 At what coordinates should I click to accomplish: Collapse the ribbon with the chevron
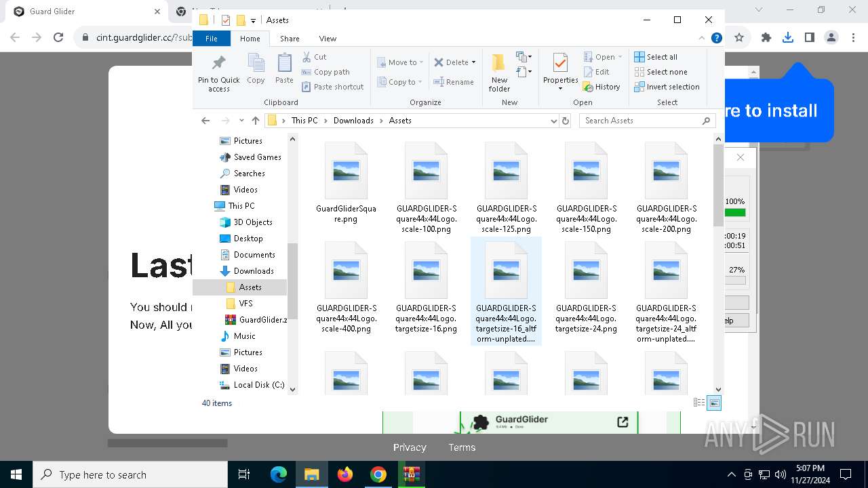(703, 39)
